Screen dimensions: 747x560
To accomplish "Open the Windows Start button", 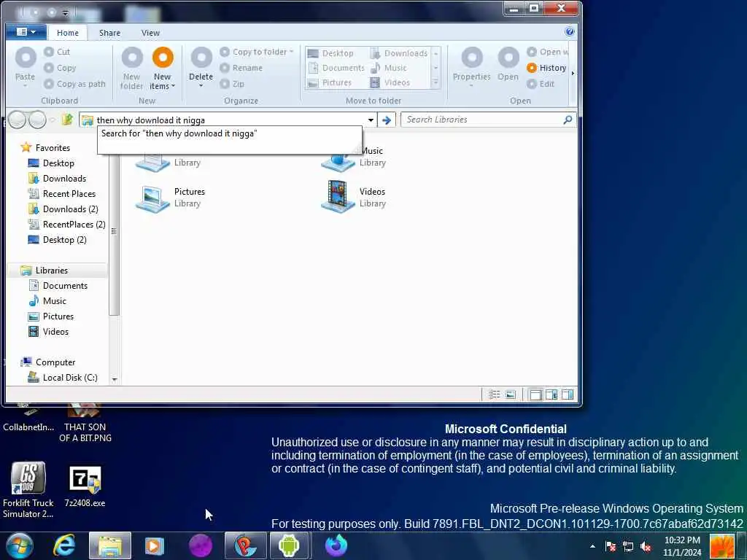I will coord(19,545).
